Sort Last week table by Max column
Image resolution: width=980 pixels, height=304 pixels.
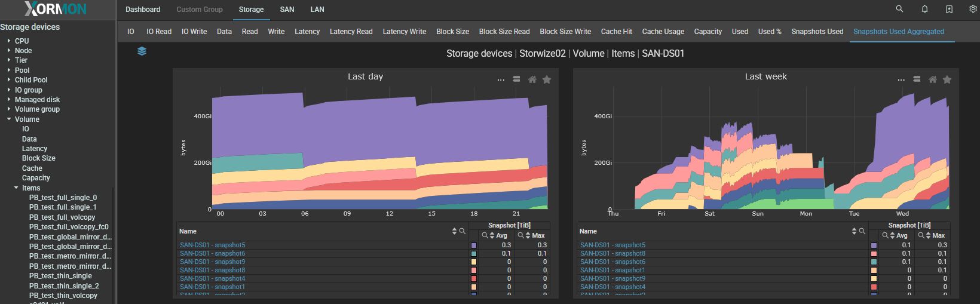[x=929, y=235]
